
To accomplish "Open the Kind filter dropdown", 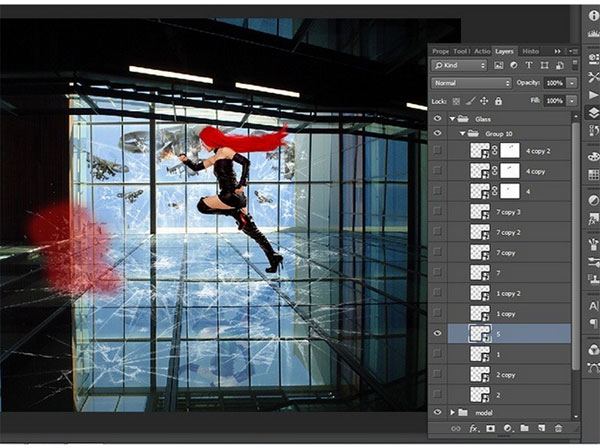I will (459, 65).
